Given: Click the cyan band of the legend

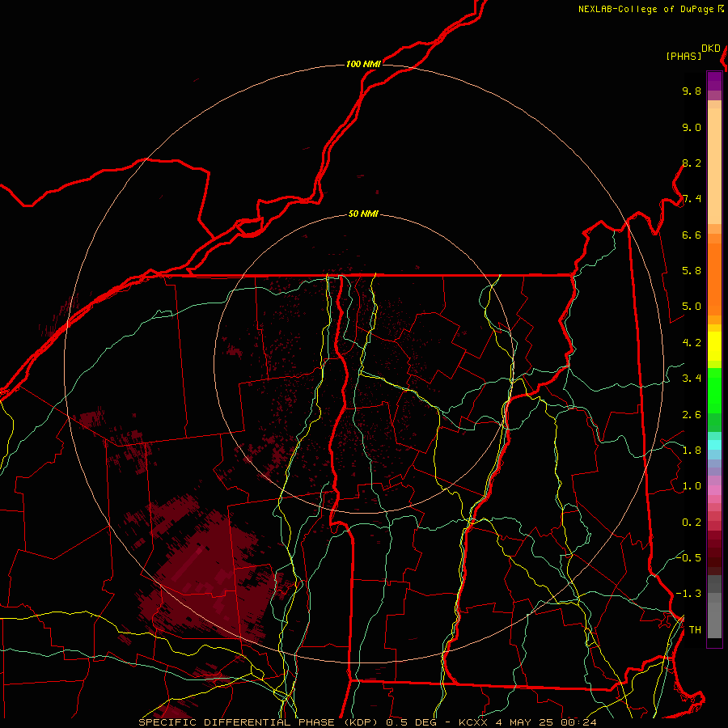Looking at the screenshot, I should (714, 445).
